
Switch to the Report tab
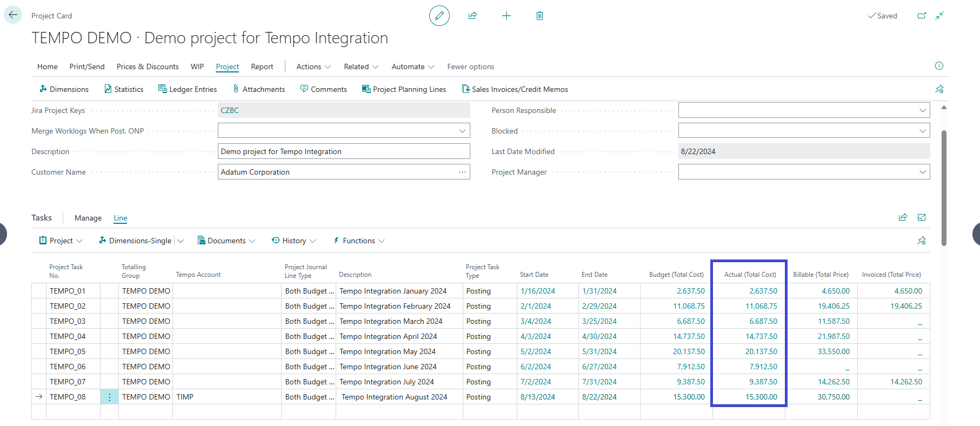click(262, 66)
